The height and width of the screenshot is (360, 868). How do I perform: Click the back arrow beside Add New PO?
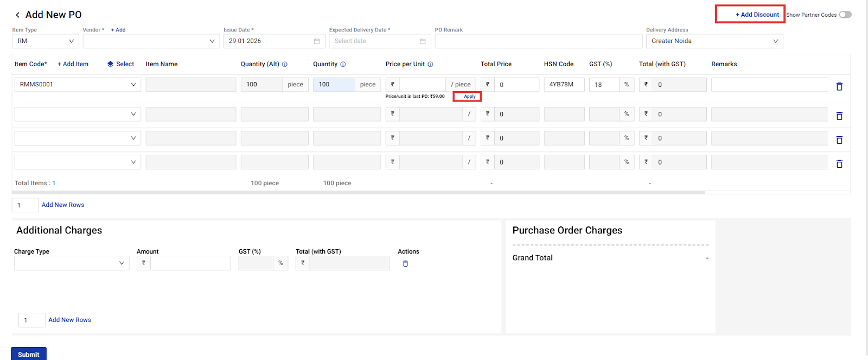[x=17, y=15]
